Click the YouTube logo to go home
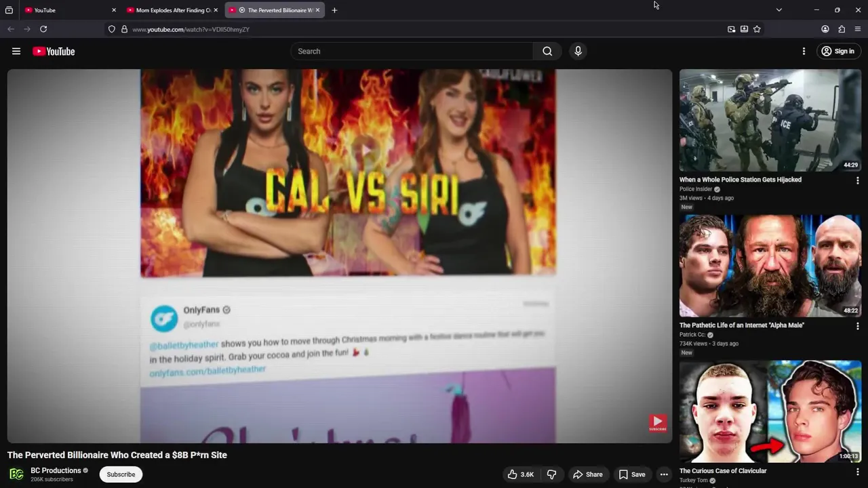The image size is (868, 488). point(54,52)
